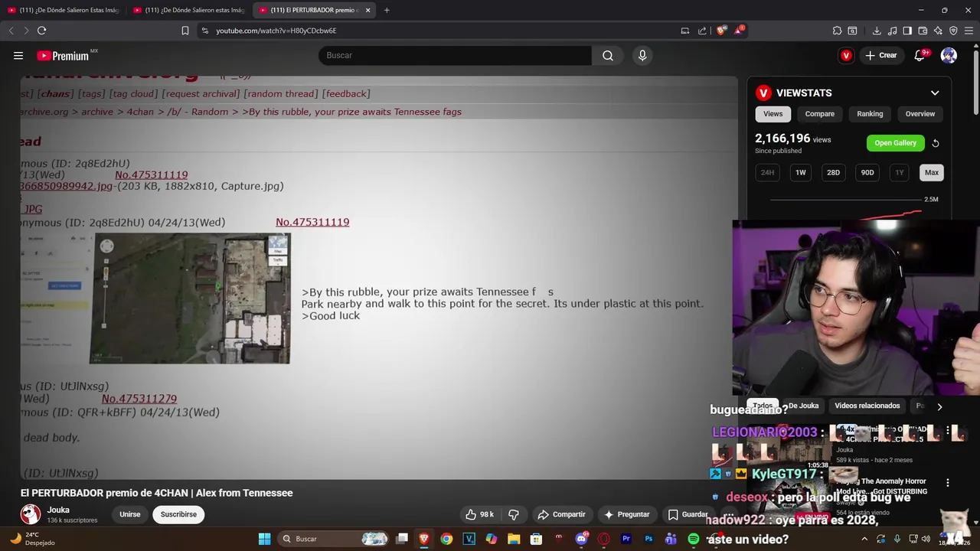Open browser downloads icon

tap(877, 31)
